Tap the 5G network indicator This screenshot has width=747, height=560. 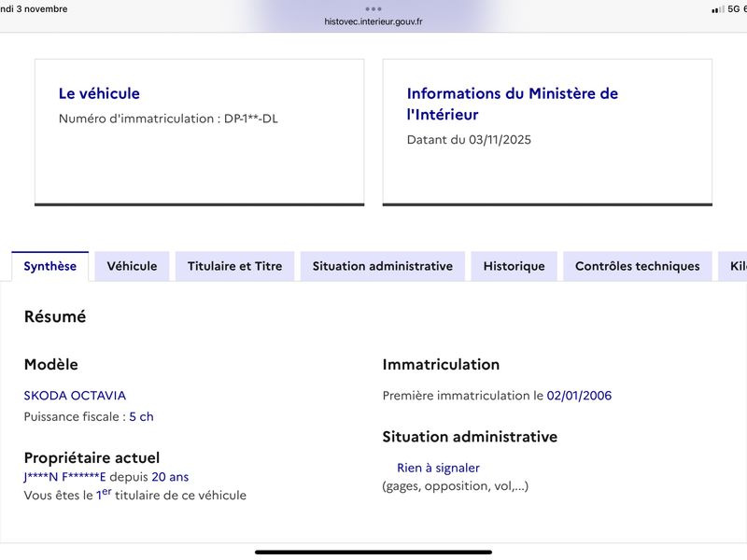[x=734, y=9]
